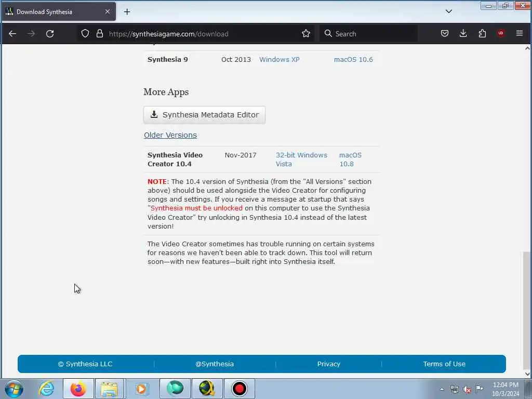Open Windows Media Player from the taskbar
The image size is (532, 399).
click(x=141, y=389)
